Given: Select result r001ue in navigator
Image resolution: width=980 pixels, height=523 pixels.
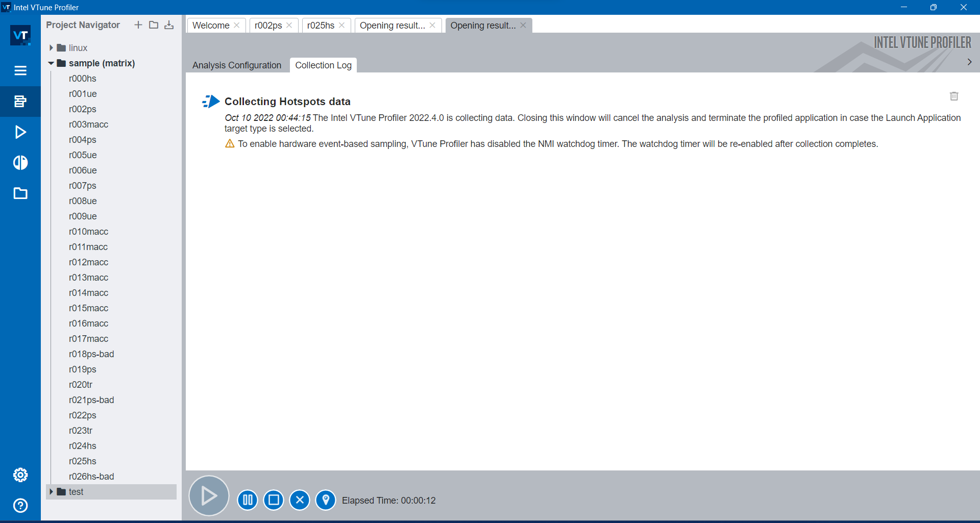Looking at the screenshot, I should click(83, 94).
